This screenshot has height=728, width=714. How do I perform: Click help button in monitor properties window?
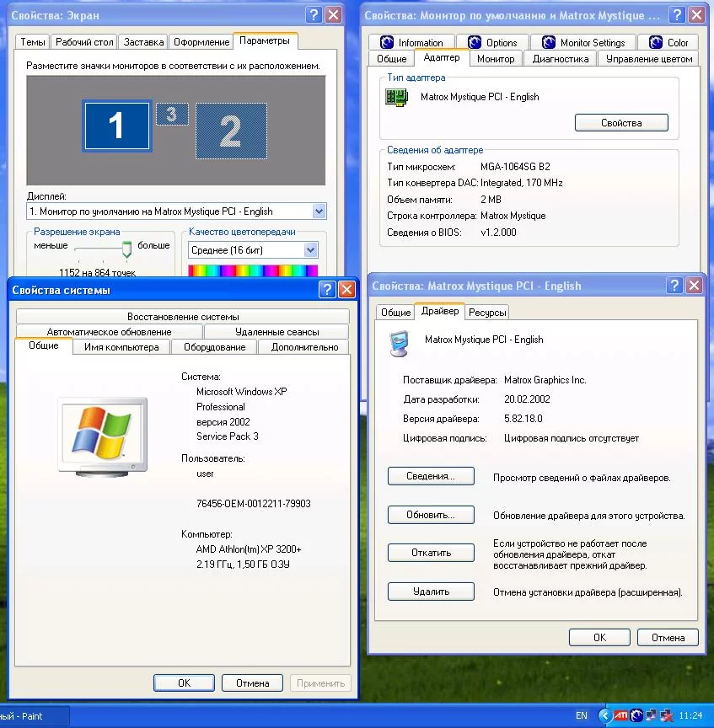677,15
